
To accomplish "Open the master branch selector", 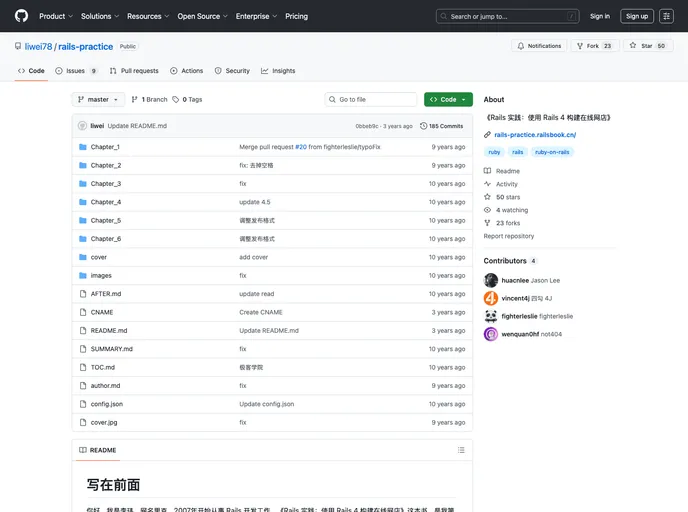I will pos(98,100).
